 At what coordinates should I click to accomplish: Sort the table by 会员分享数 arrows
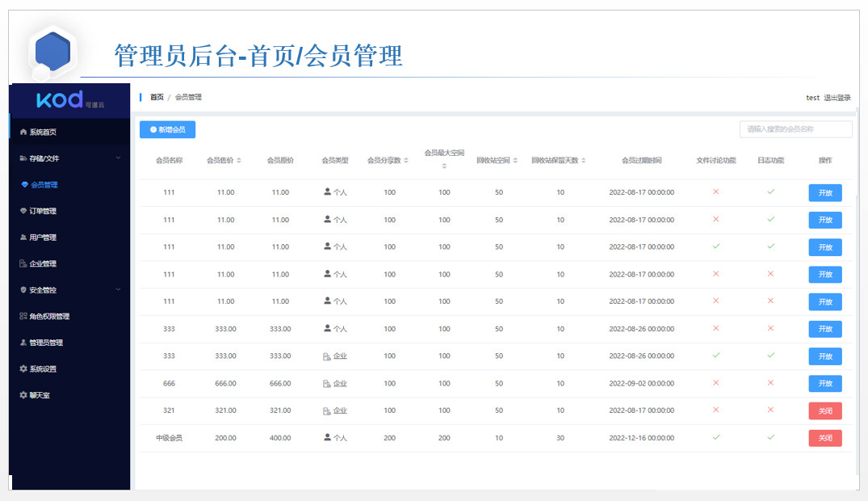406,161
